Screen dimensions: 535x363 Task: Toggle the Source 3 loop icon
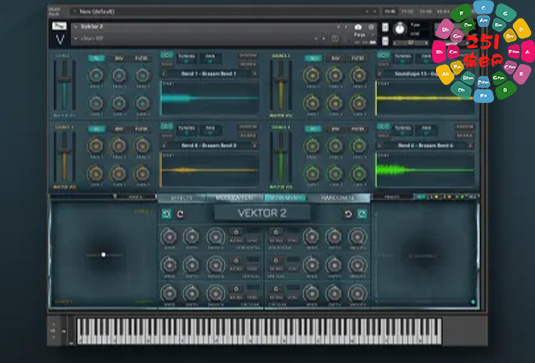click(x=167, y=126)
